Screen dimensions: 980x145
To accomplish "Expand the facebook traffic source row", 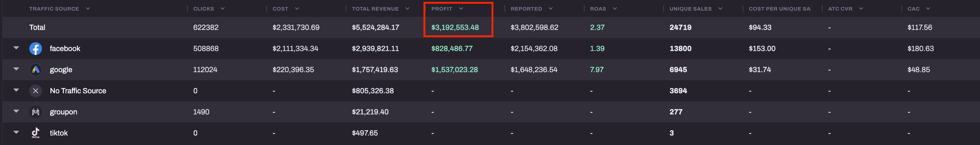I will (16, 48).
